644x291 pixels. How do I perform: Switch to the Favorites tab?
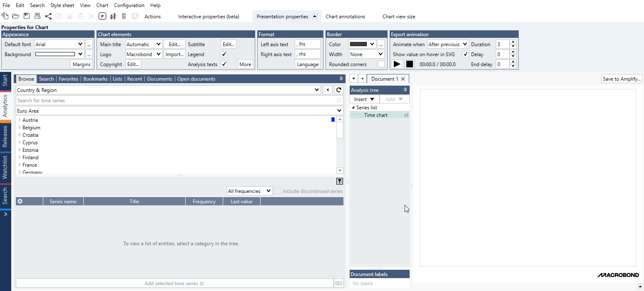[68, 79]
